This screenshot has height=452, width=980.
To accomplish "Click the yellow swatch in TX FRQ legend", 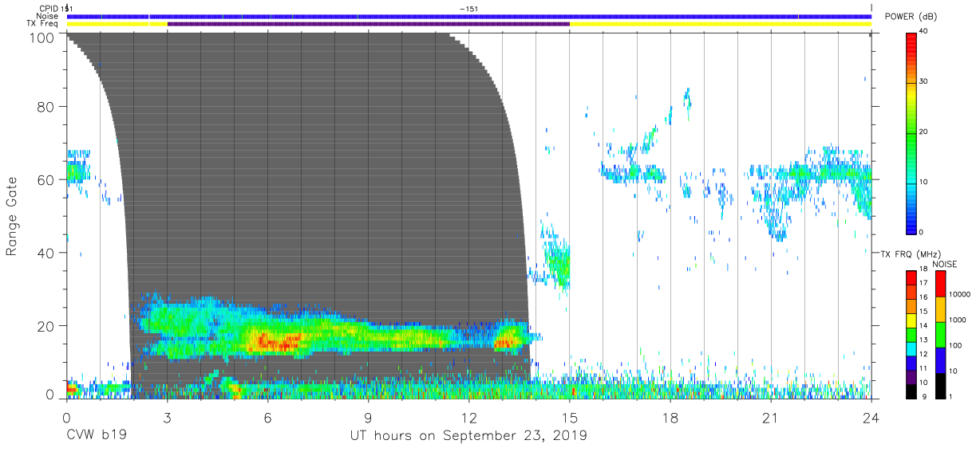I will point(911,320).
